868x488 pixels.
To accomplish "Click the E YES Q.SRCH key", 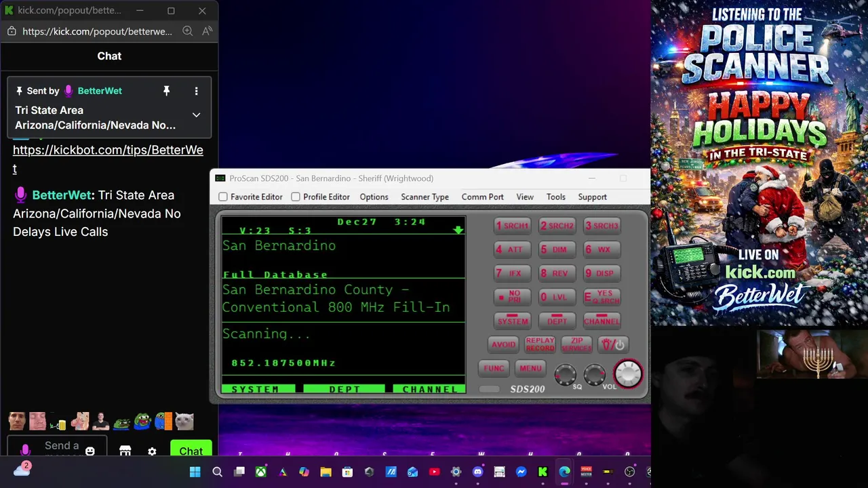I will point(601,297).
